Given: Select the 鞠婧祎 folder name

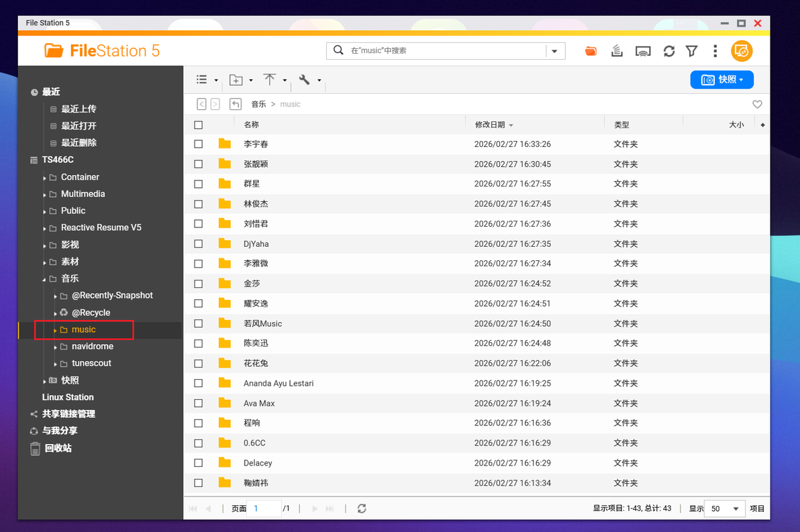Looking at the screenshot, I should click(256, 483).
